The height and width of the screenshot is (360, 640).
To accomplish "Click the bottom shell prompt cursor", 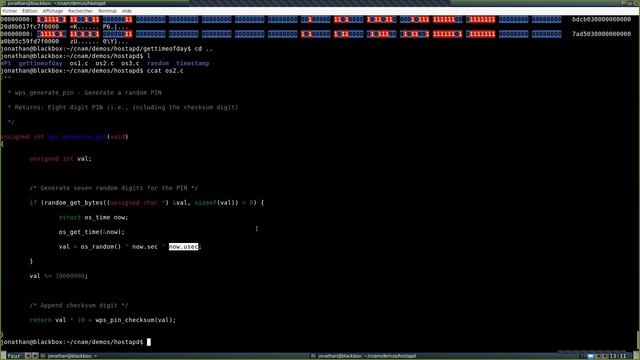I will point(149,342).
